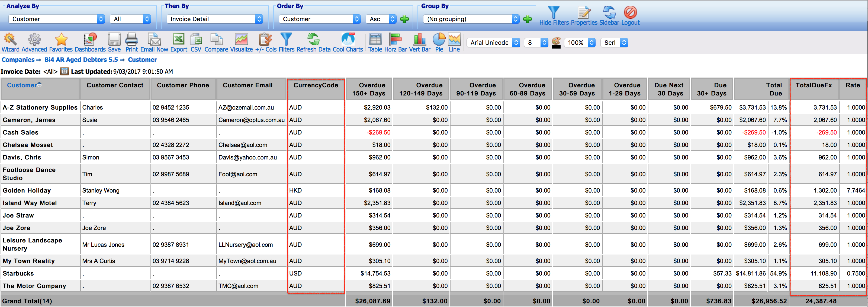Add another Group By level plus icon
The height and width of the screenshot is (307, 868).
pyautogui.click(x=527, y=19)
